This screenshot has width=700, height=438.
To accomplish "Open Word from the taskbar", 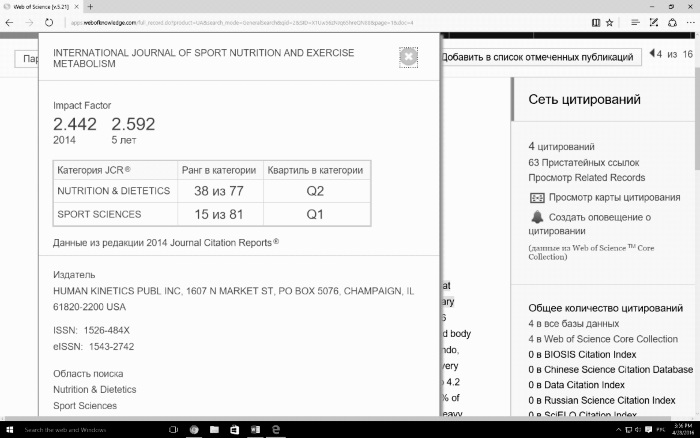I will [x=255, y=430].
